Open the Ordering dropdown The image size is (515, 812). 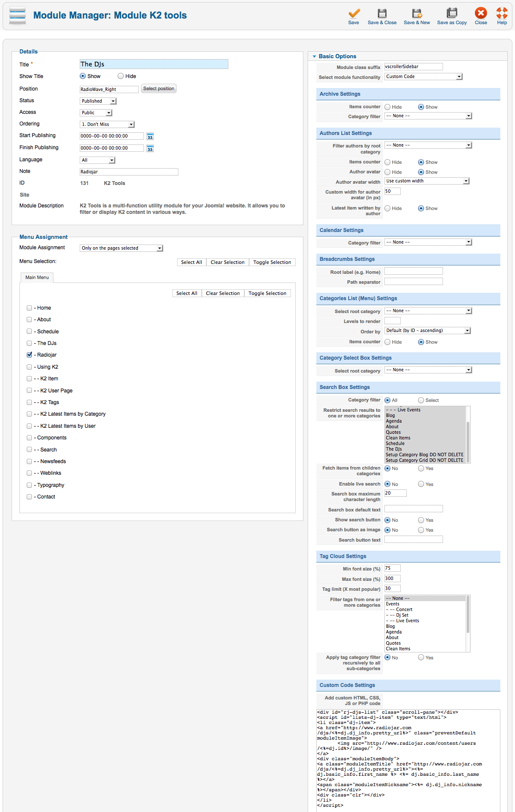pos(107,124)
